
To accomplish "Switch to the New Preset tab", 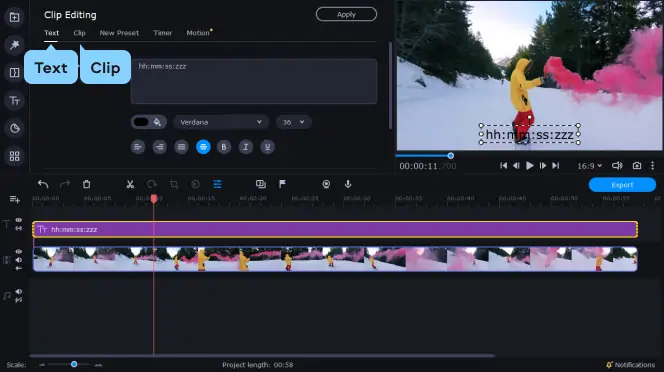I will [119, 33].
